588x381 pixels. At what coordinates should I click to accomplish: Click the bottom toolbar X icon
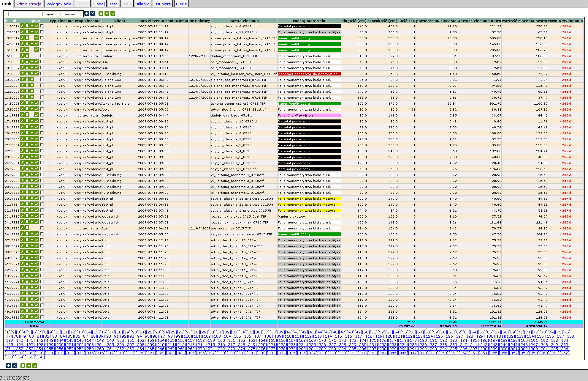coord(15,366)
